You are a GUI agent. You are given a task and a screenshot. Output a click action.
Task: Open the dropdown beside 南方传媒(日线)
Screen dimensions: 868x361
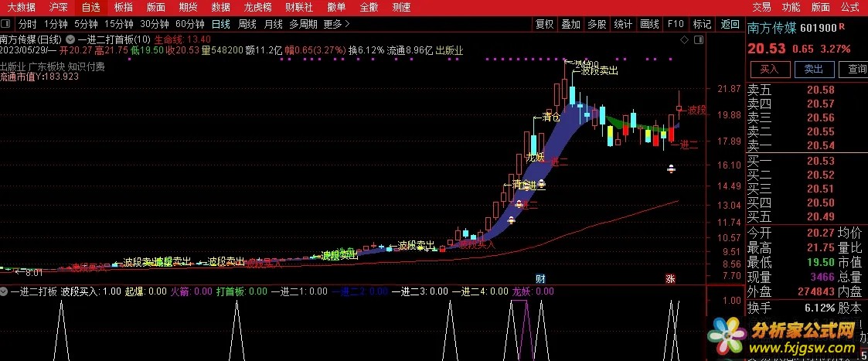70,40
